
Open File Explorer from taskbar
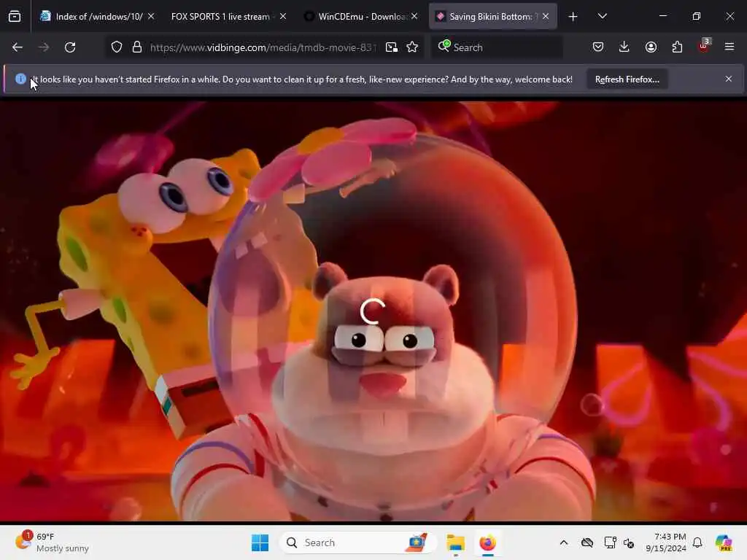[455, 542]
